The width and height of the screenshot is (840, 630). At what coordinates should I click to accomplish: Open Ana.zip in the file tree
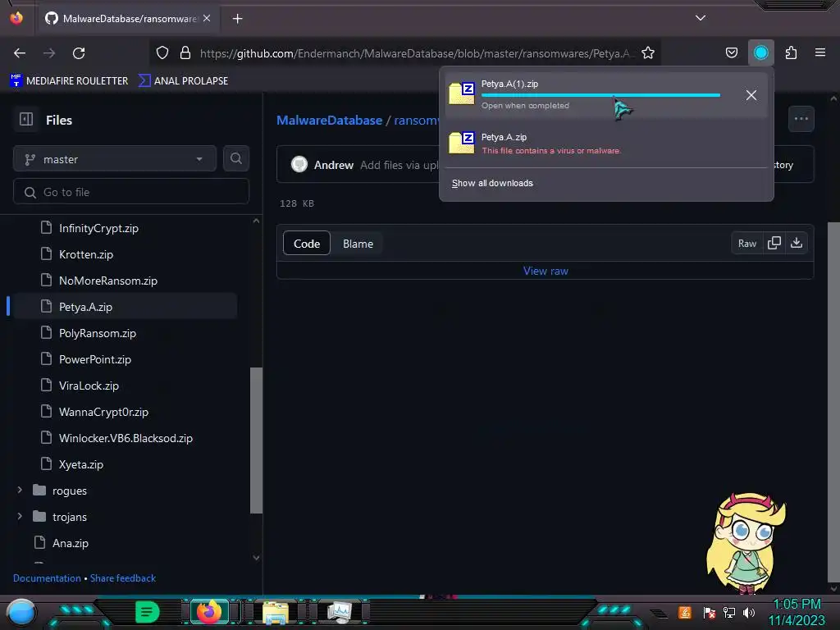tap(71, 543)
